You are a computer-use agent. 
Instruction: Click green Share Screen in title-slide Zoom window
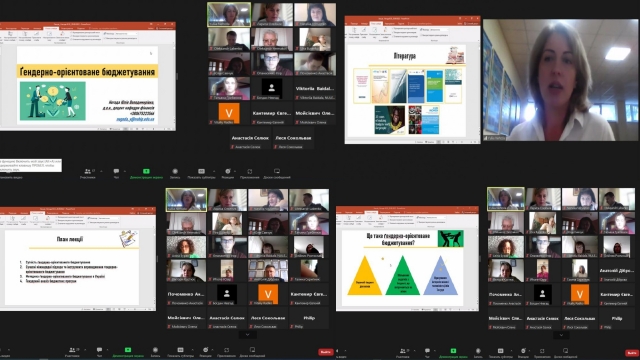146,173
